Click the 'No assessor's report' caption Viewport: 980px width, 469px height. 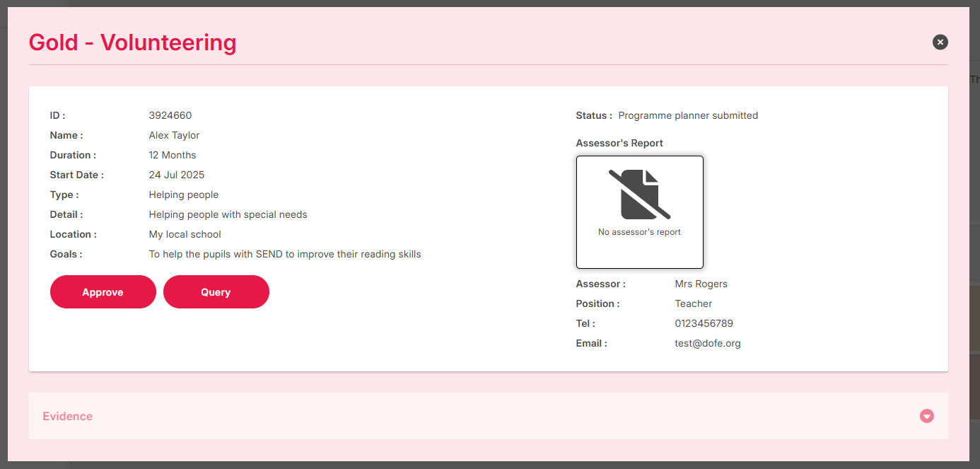tap(639, 232)
